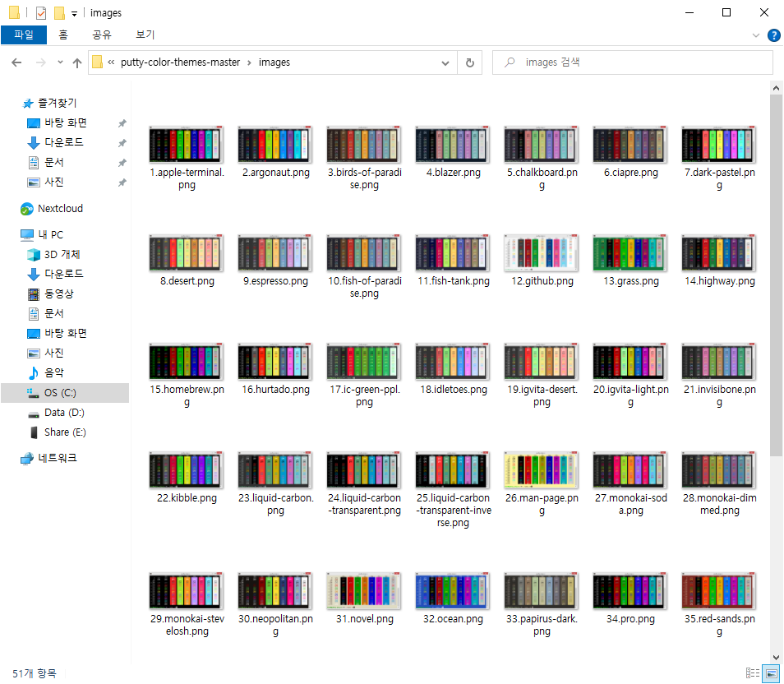
Task: Click the 51개 항목 status text
Action: pos(35,674)
